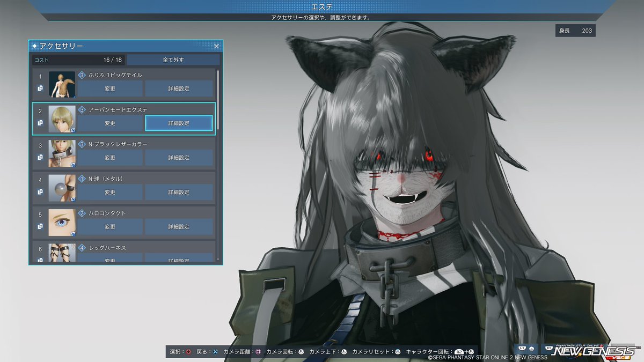Click cost badge 3 beside N-ブラックレザーカラー
Image resolution: width=644 pixels, height=362 pixels.
pyautogui.click(x=82, y=144)
